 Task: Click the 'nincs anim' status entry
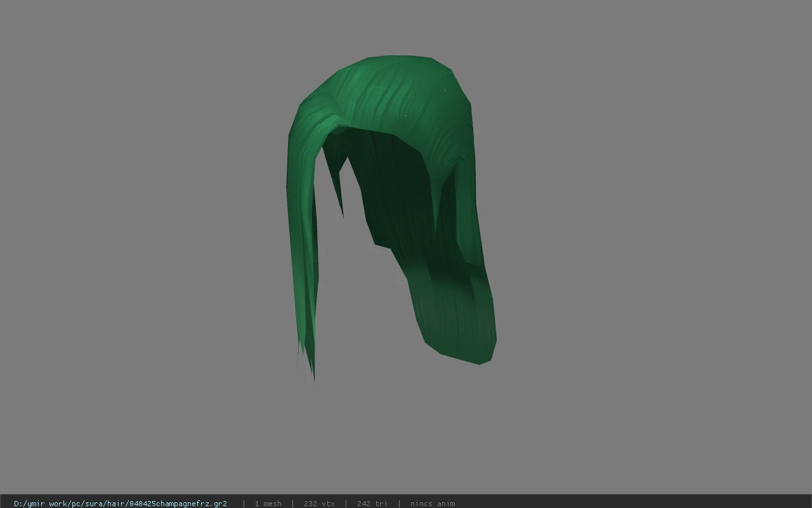click(433, 504)
